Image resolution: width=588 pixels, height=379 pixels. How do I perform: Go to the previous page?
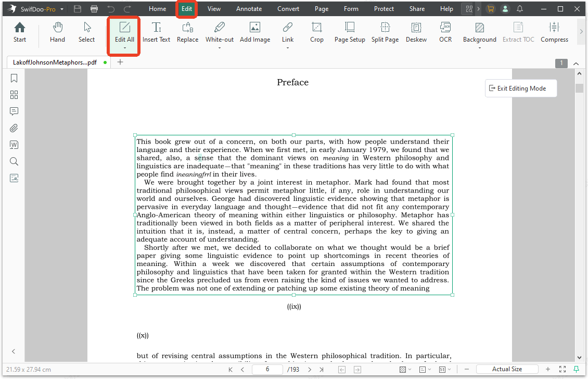coord(242,370)
